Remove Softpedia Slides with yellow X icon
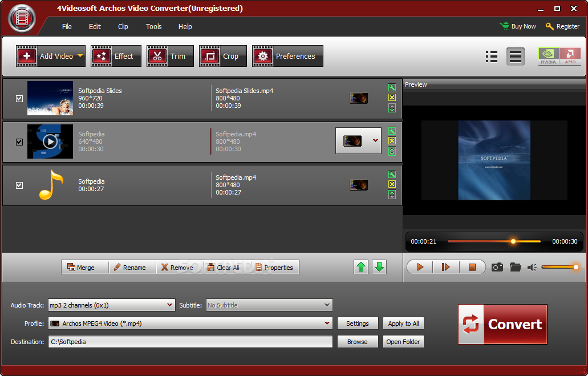Viewport: 588px width, 376px height. [x=392, y=98]
